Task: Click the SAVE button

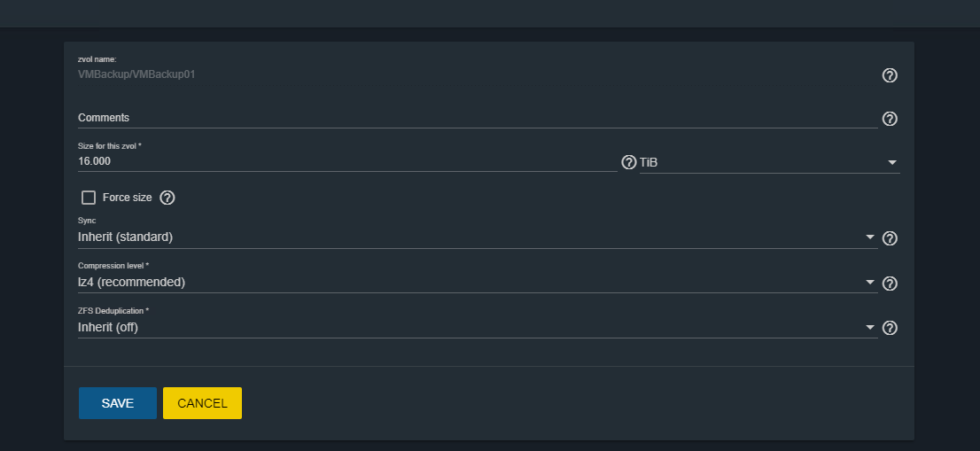Action: click(x=118, y=403)
